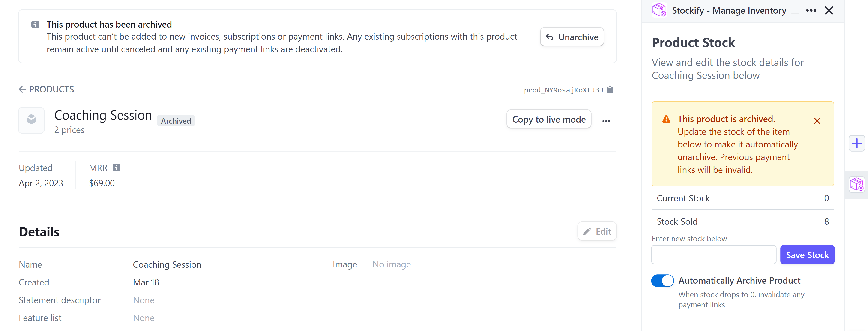
Task: Click the archived banner info icon
Action: pos(35,25)
